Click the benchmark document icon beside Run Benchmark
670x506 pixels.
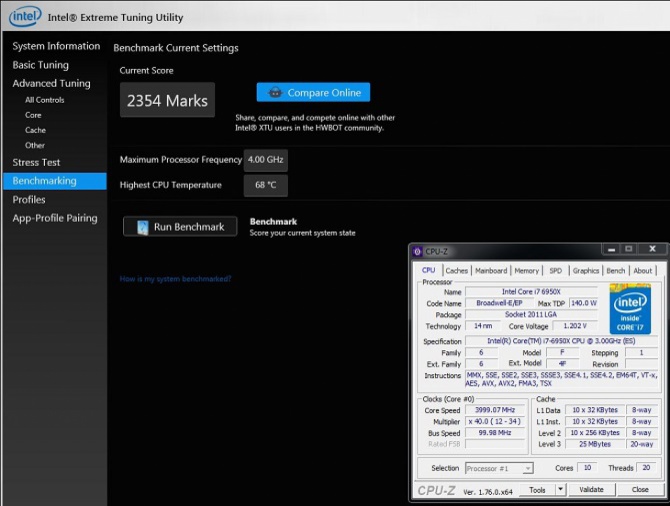point(142,227)
